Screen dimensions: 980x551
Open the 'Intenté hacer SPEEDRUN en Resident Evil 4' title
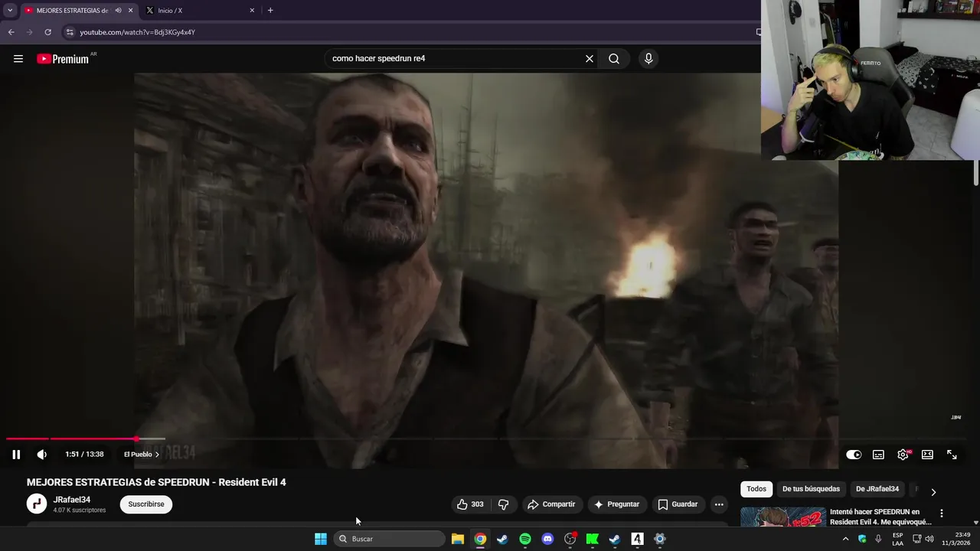[880, 517]
